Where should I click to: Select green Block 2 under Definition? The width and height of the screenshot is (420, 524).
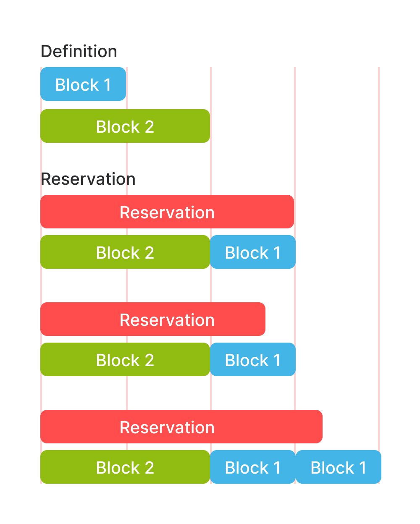tap(125, 126)
